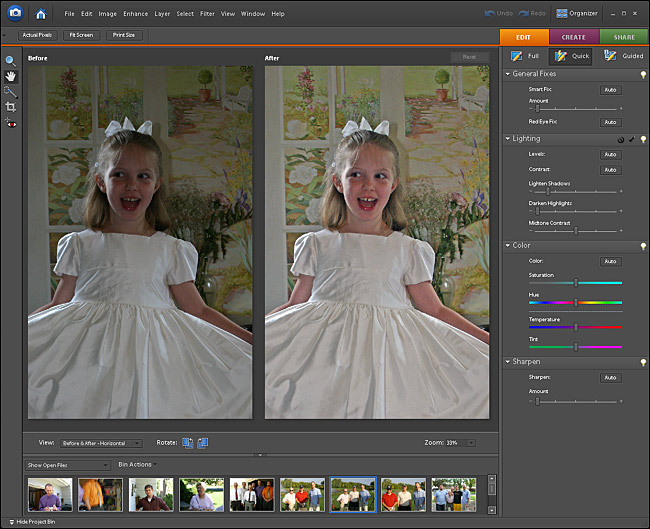Image resolution: width=650 pixels, height=529 pixels.
Task: Switch to the Create tab
Action: coord(574,36)
